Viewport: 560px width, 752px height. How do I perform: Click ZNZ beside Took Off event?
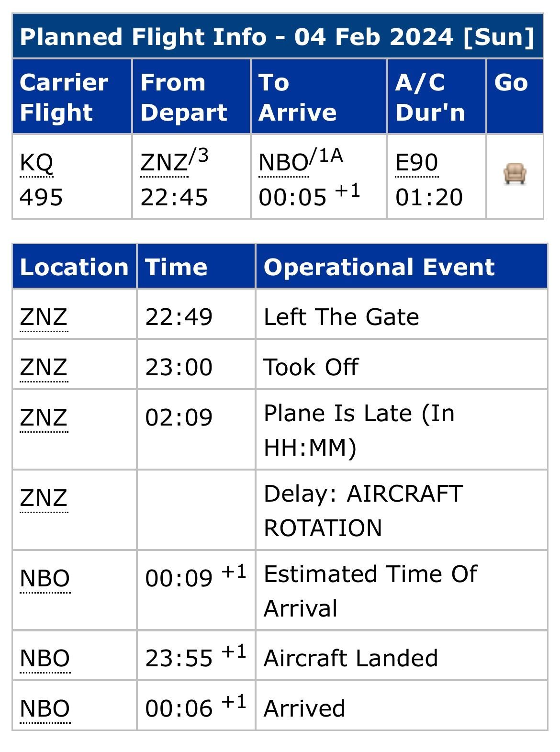[44, 367]
